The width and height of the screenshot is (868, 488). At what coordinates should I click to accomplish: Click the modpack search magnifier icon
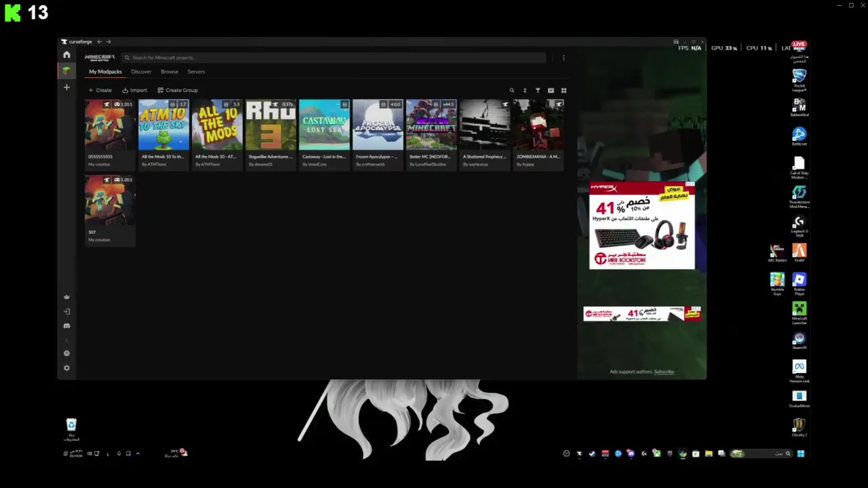[512, 90]
